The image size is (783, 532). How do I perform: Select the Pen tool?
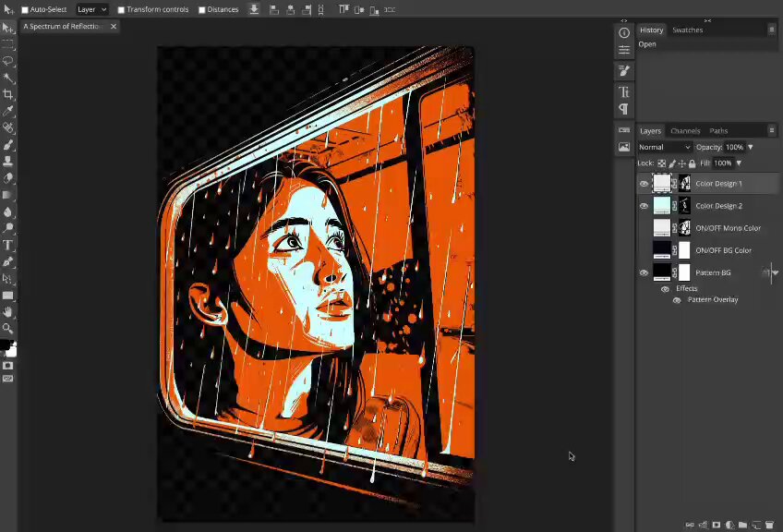(8, 261)
